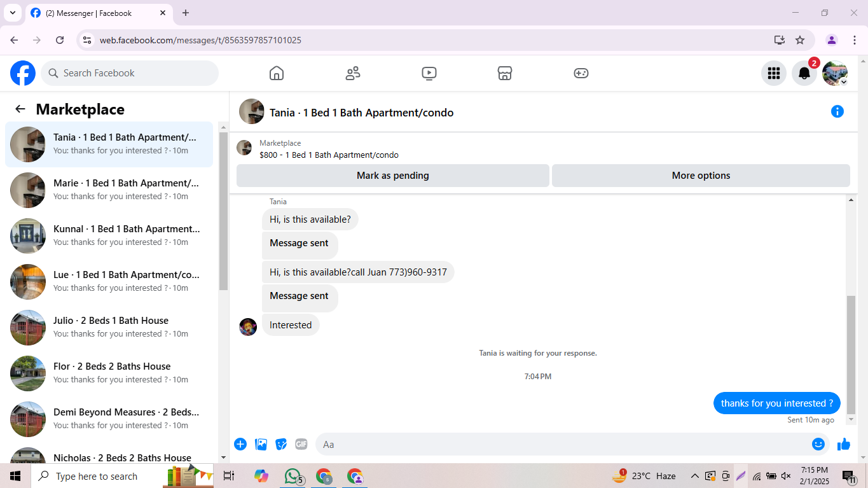Click $800 1 Bed 1 Bath listing link
This screenshot has height=488, width=868.
coord(329,155)
